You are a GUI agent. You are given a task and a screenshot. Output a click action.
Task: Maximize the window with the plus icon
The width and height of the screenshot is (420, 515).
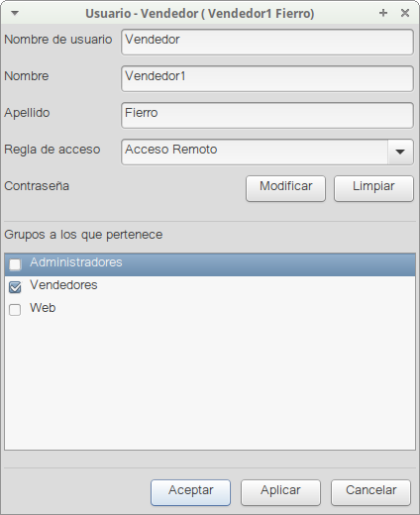pyautogui.click(x=383, y=13)
